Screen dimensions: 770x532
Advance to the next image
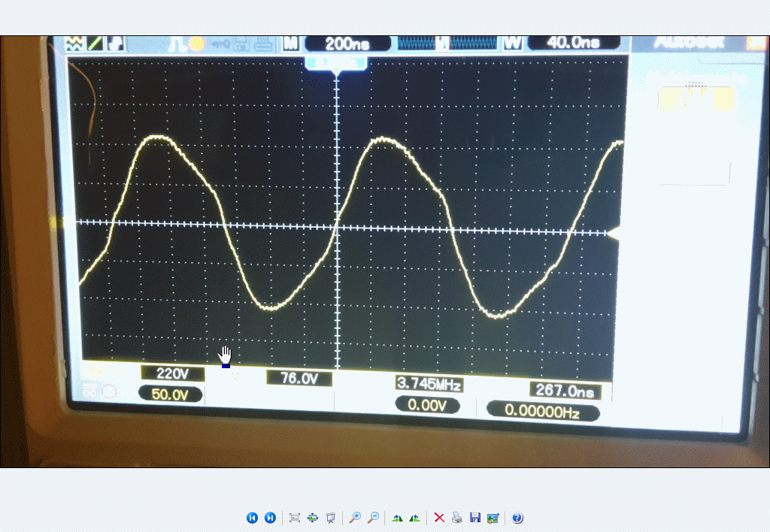tap(270, 518)
